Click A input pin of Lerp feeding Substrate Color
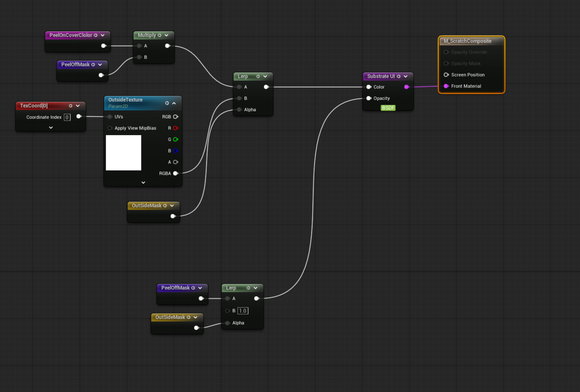 pyautogui.click(x=239, y=87)
